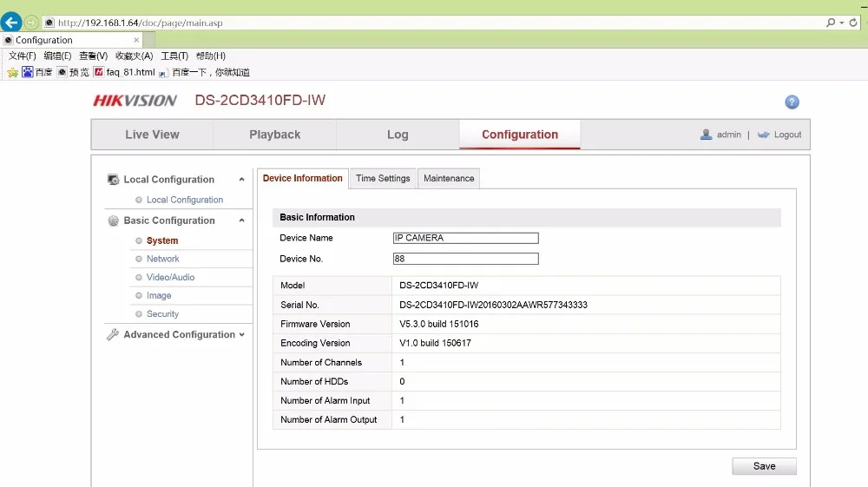Click the search magnifier icon in address bar
This screenshot has height=487, width=868.
coord(831,23)
